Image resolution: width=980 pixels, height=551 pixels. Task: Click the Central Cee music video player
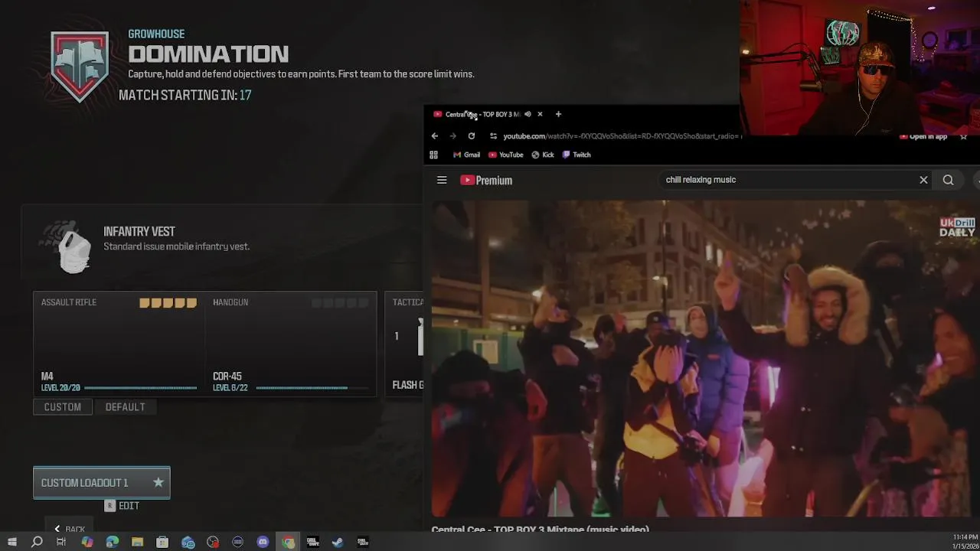click(704, 358)
